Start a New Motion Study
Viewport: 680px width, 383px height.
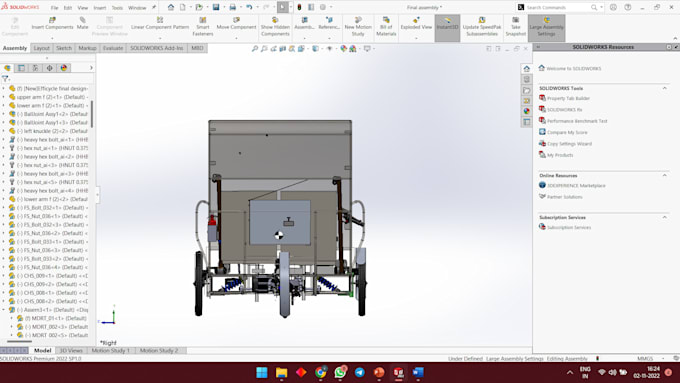tap(358, 26)
